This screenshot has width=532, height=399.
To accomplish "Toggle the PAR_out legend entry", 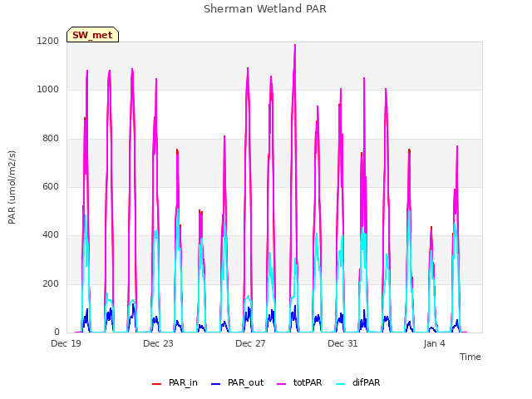I will (237, 382).
